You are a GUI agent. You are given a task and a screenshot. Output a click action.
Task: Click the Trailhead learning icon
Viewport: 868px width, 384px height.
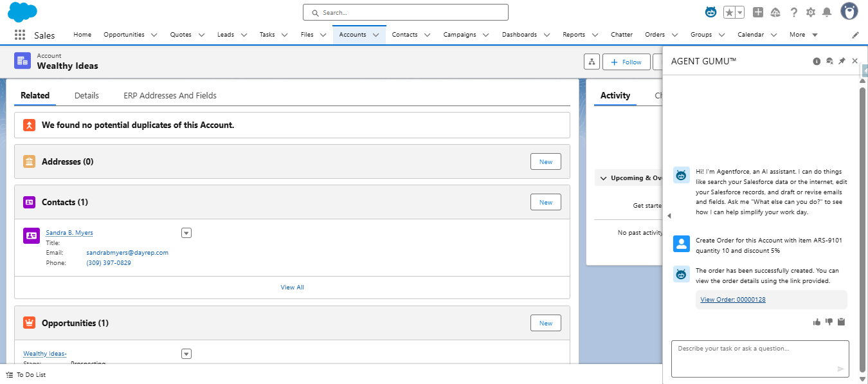pyautogui.click(x=775, y=12)
